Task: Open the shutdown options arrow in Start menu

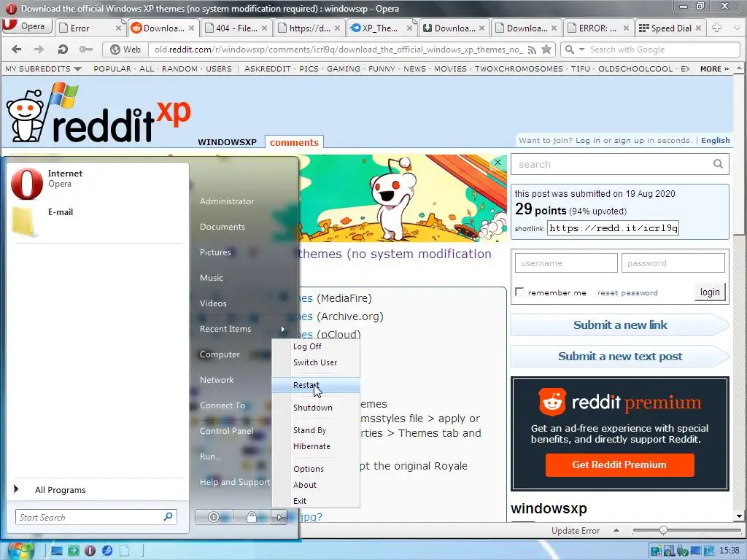Action: [279, 517]
